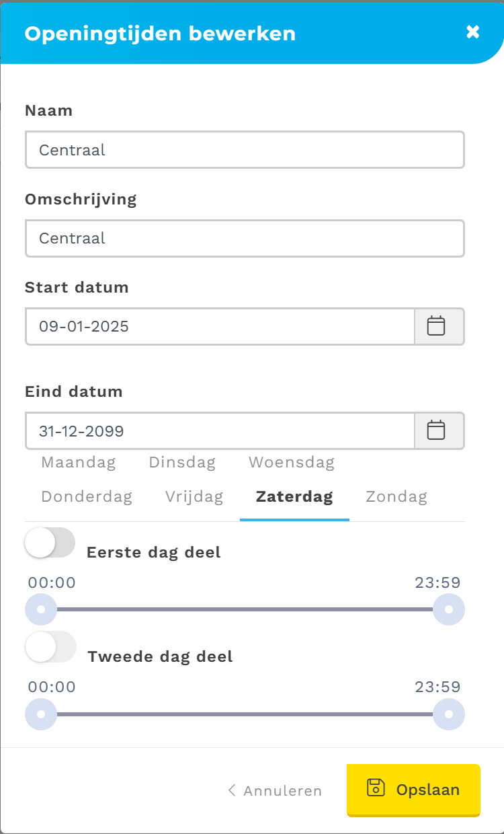Open the Start datum calendar picker
The width and height of the screenshot is (504, 834).
438,326
